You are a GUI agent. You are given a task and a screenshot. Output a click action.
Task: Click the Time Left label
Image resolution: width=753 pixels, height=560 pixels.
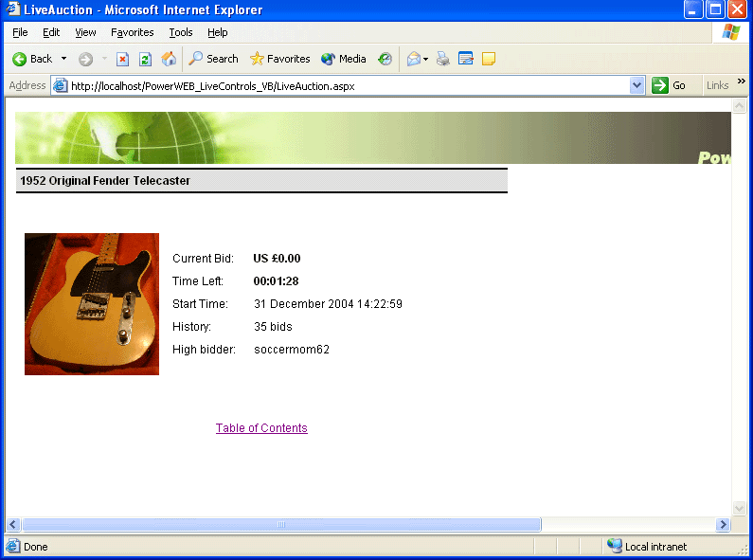[x=198, y=281]
